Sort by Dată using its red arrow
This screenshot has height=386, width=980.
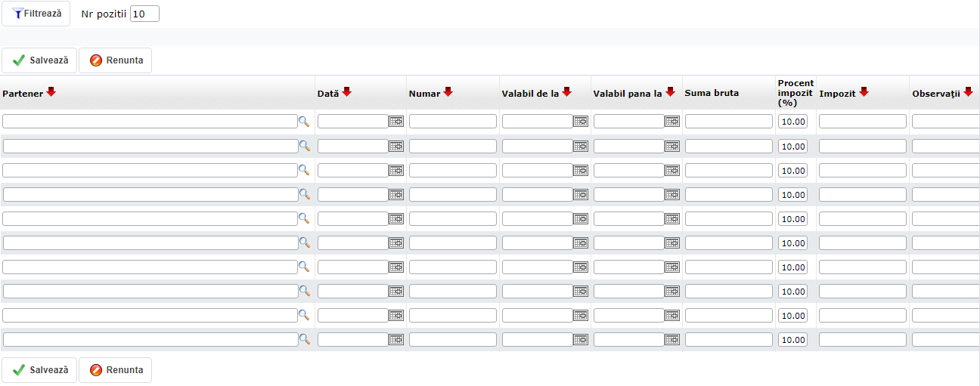pos(347,92)
